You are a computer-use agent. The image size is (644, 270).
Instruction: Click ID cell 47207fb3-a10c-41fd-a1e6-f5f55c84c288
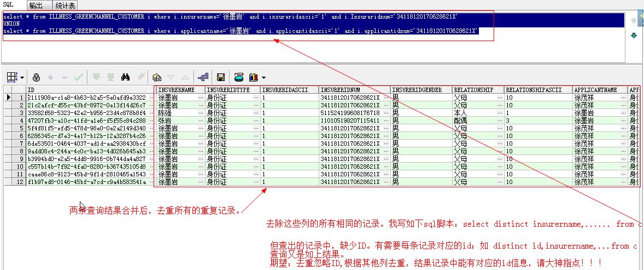[x=87, y=120]
